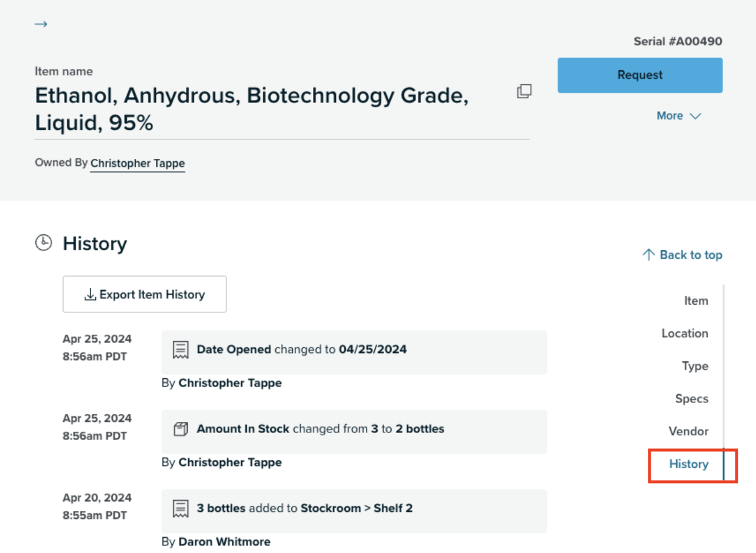Open the Location section
The height and width of the screenshot is (553, 756).
point(684,334)
